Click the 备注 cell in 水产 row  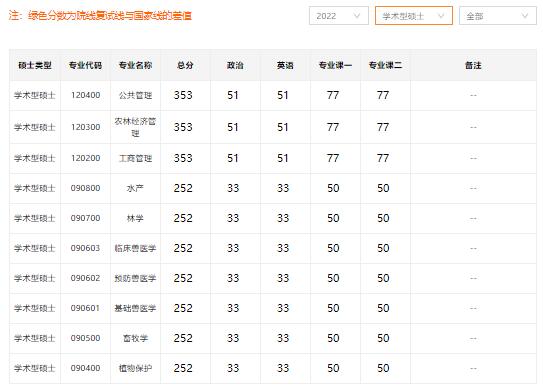click(x=473, y=188)
